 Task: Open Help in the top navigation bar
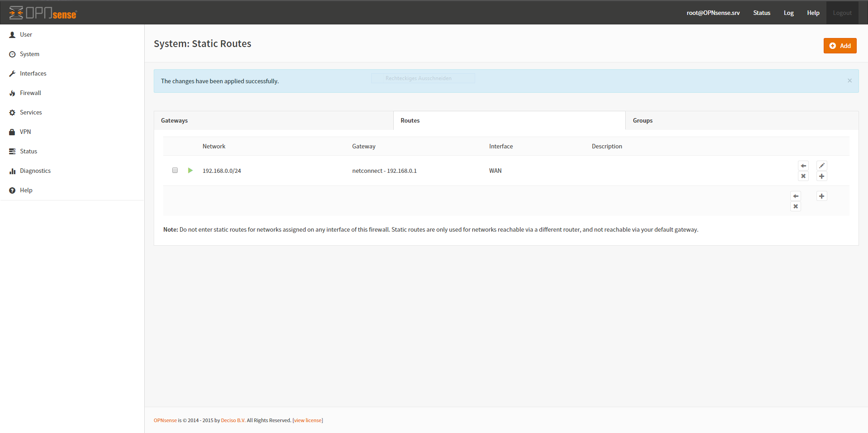point(813,13)
